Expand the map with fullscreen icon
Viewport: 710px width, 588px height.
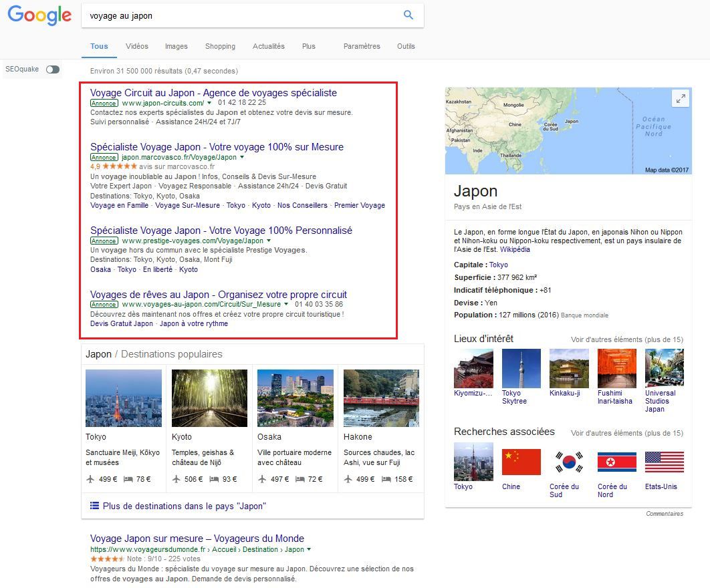tap(681, 98)
